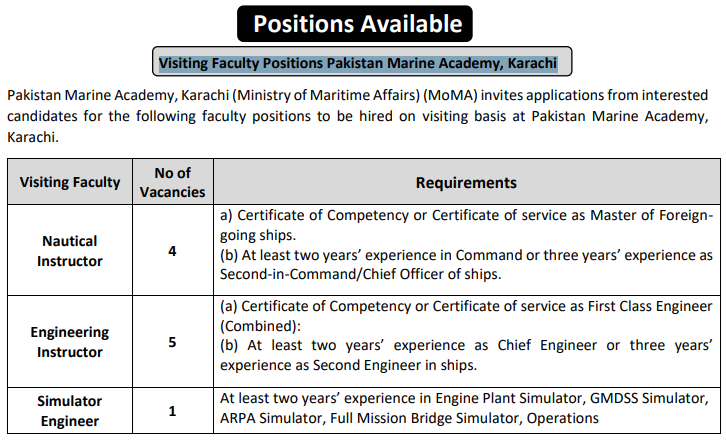The width and height of the screenshot is (726, 440).
Task: Click the No of Vacancies column header
Action: (173, 182)
